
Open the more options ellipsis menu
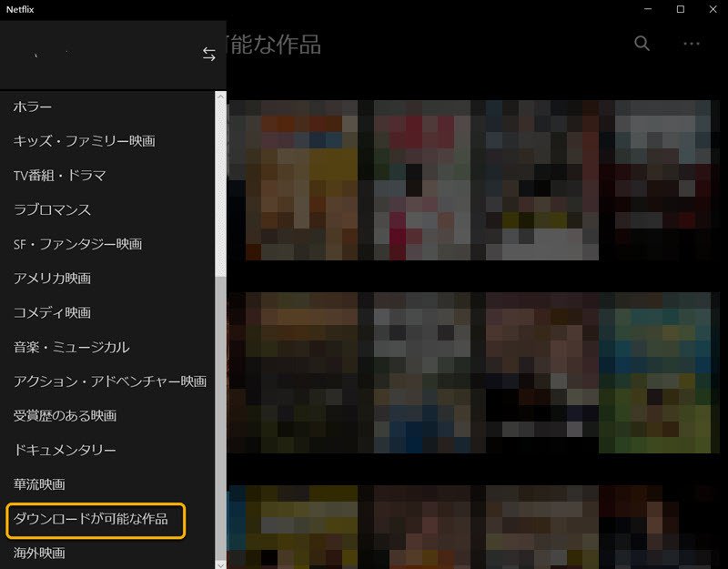691,44
